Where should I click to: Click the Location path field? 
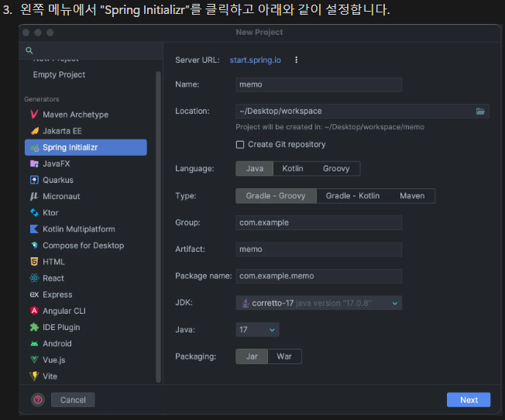(x=362, y=112)
